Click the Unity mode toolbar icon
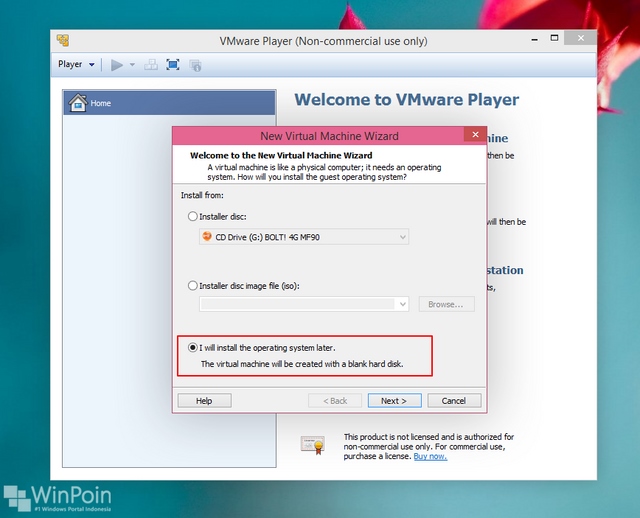Image resolution: width=640 pixels, height=518 pixels. 195,65
